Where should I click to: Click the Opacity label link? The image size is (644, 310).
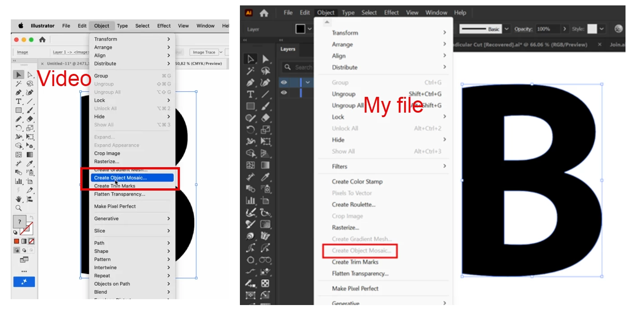(524, 29)
